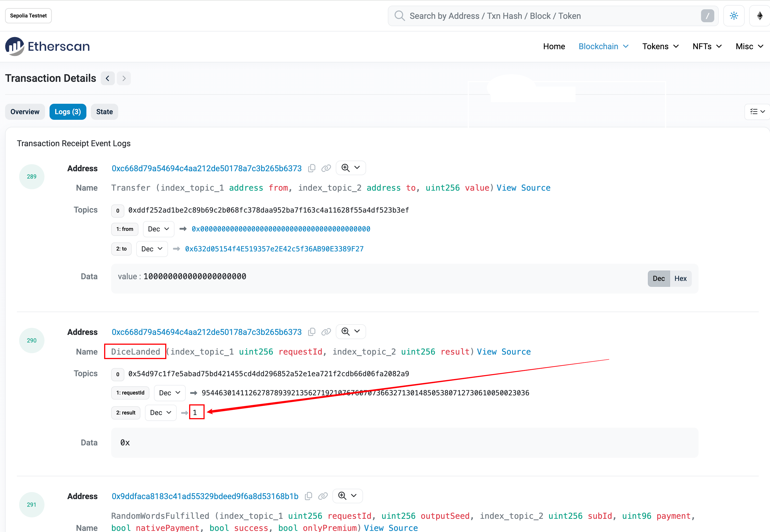Open log 291 address 0x9ddfaca8 link
770x532 pixels.
tap(205, 496)
